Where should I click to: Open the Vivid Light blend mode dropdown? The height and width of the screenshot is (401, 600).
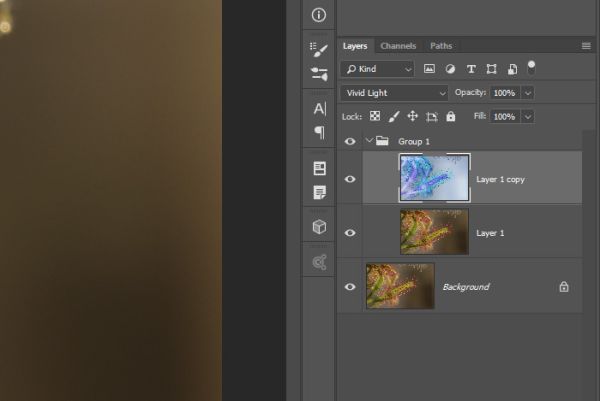pos(394,93)
